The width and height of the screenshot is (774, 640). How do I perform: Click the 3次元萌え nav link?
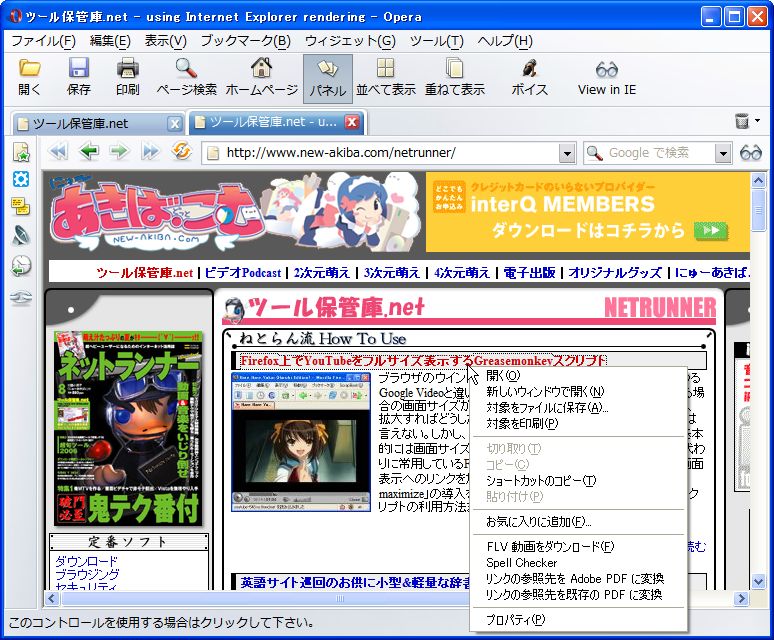pyautogui.click(x=392, y=272)
